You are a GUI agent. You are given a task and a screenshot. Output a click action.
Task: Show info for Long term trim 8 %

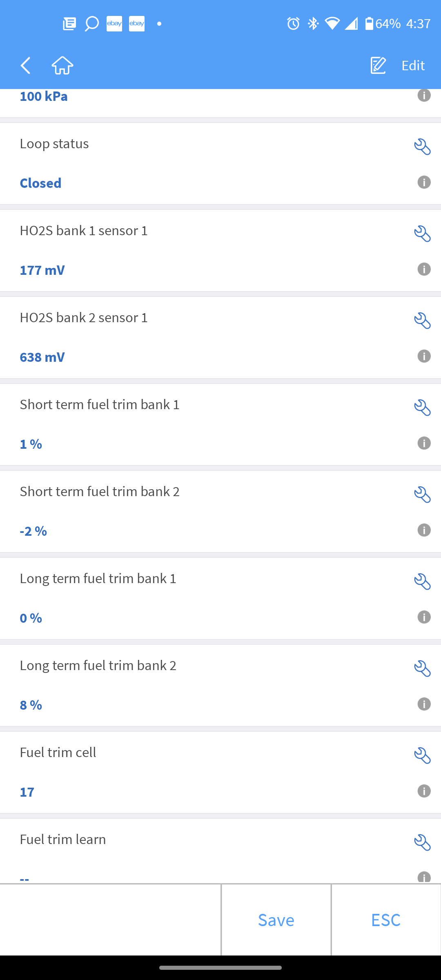pyautogui.click(x=424, y=704)
